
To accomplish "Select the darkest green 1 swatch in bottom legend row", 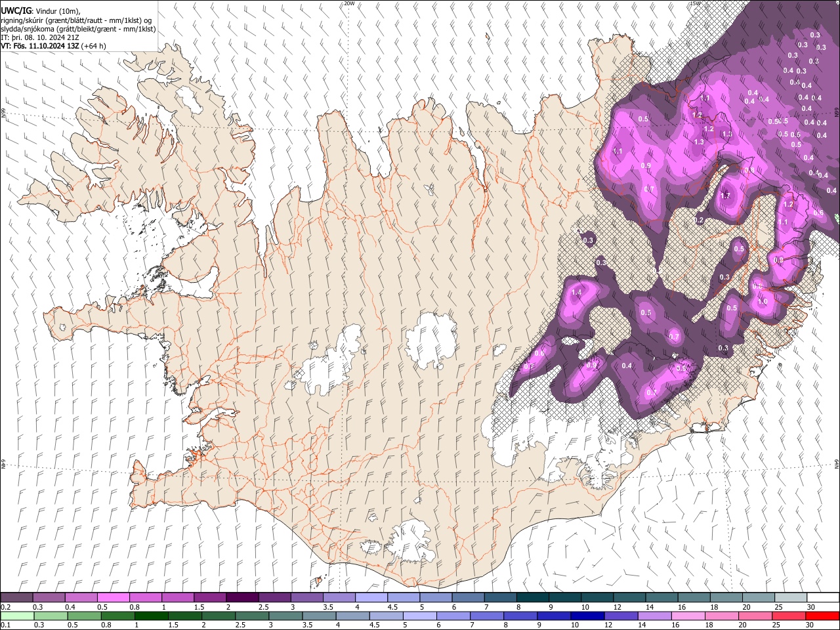I will pyautogui.click(x=151, y=616).
